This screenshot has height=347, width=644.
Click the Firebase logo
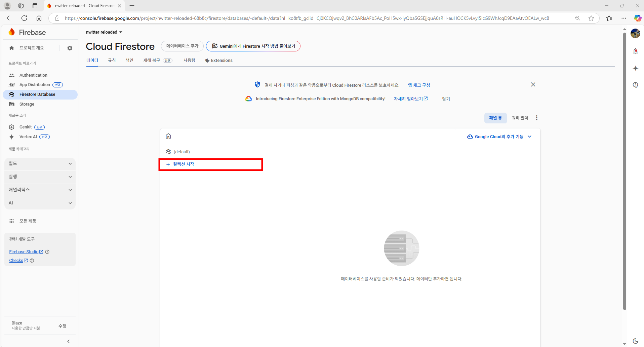pyautogui.click(x=27, y=32)
